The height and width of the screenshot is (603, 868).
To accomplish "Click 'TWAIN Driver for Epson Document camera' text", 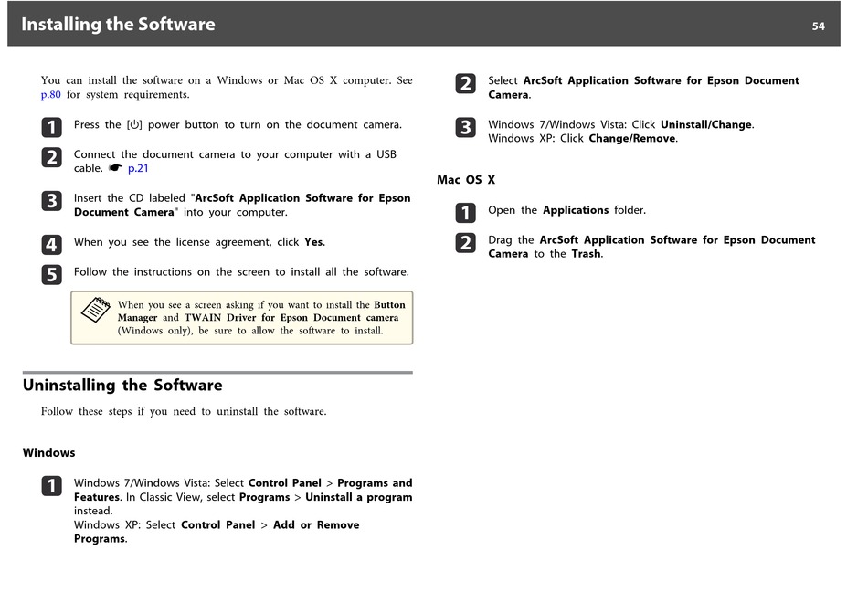I will coord(291,318).
